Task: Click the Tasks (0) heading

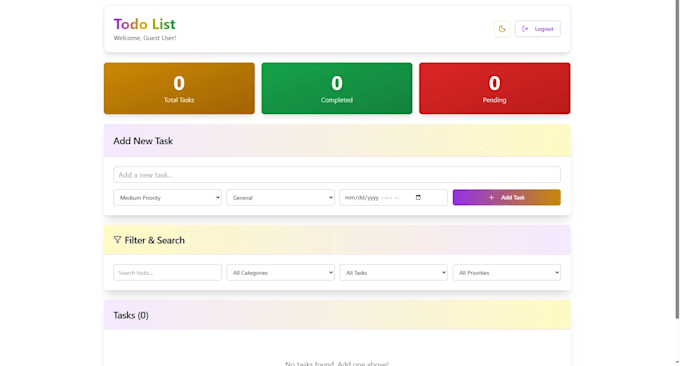Action: tap(131, 315)
